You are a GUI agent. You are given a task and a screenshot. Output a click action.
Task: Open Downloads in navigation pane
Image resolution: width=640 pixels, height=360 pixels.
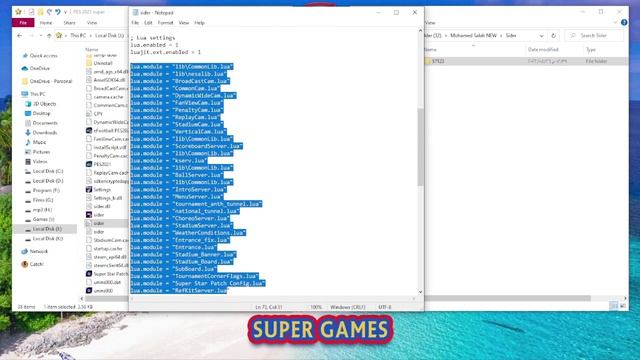[x=44, y=133]
